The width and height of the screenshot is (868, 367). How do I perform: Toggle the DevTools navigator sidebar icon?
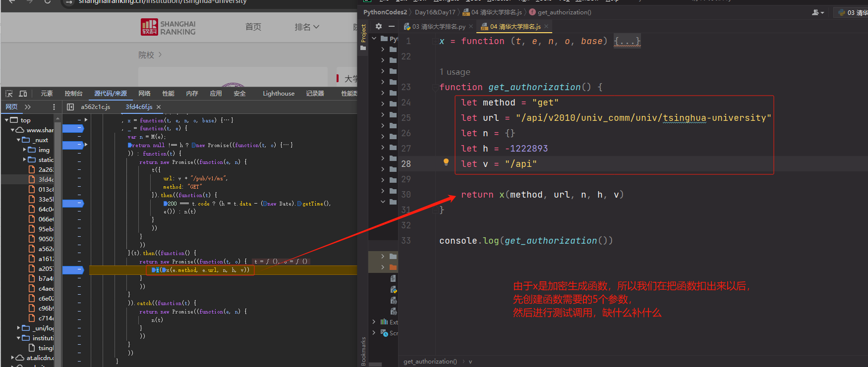click(70, 107)
